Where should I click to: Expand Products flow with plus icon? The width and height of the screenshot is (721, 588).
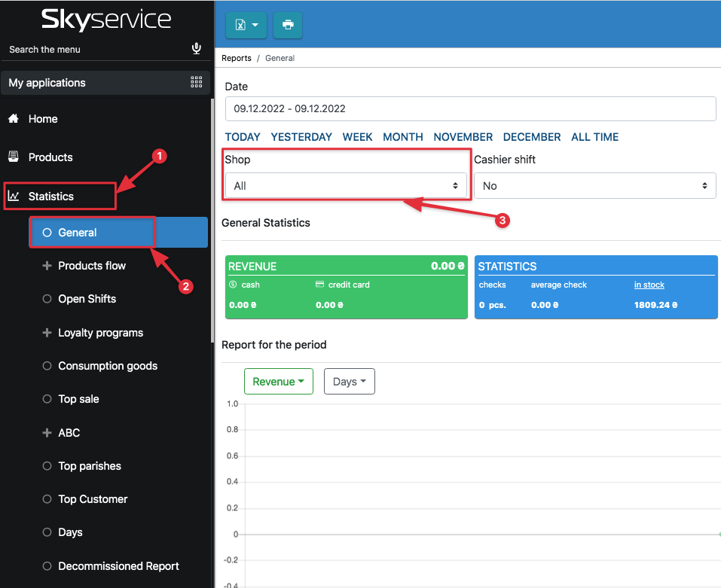point(47,266)
